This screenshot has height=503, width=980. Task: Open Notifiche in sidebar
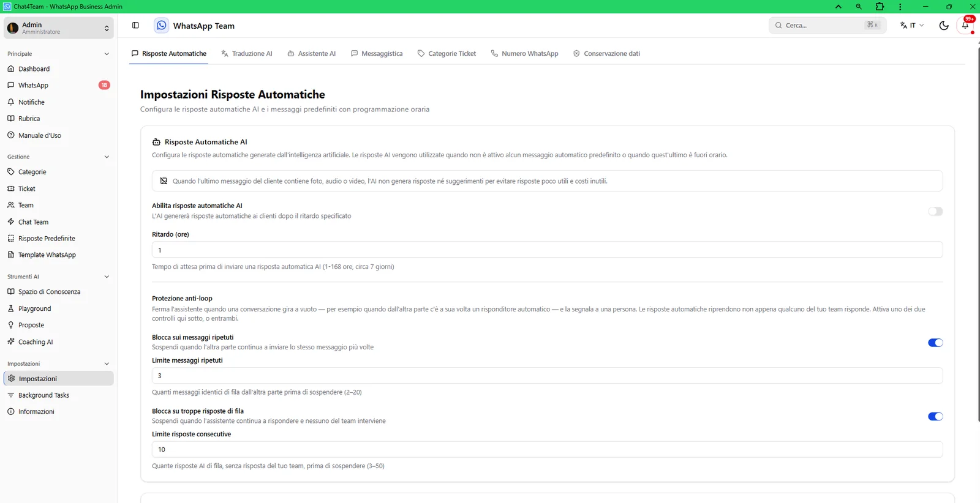click(59, 102)
